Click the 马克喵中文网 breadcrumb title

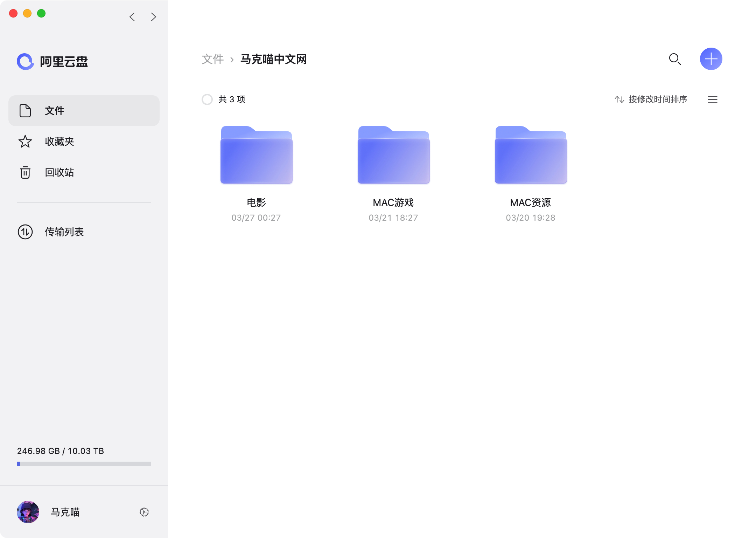pos(273,59)
